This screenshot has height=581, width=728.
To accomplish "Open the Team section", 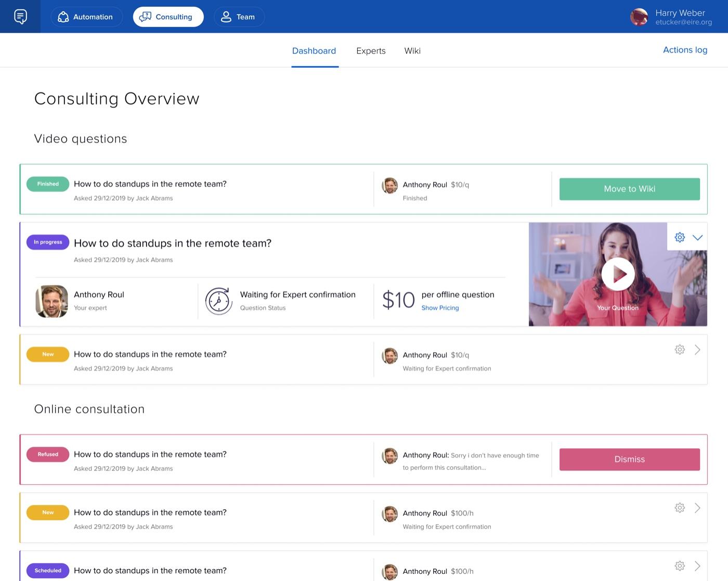I will [x=239, y=17].
